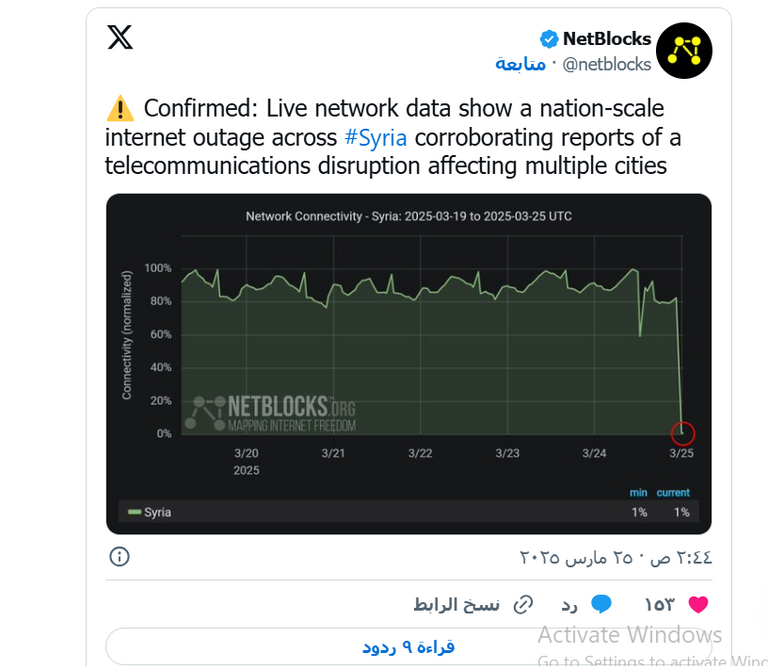Click the ١٥٣ likes count
The height and width of the screenshot is (666, 768).
pyautogui.click(x=659, y=604)
